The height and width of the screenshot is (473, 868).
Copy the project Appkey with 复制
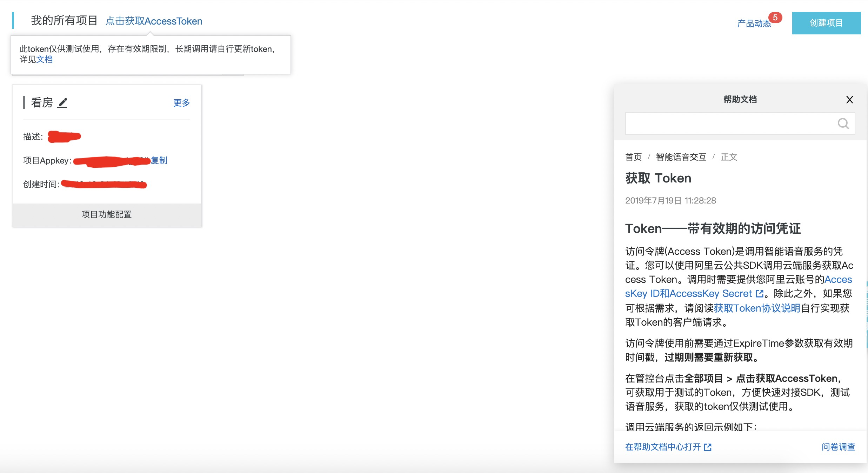(x=159, y=160)
